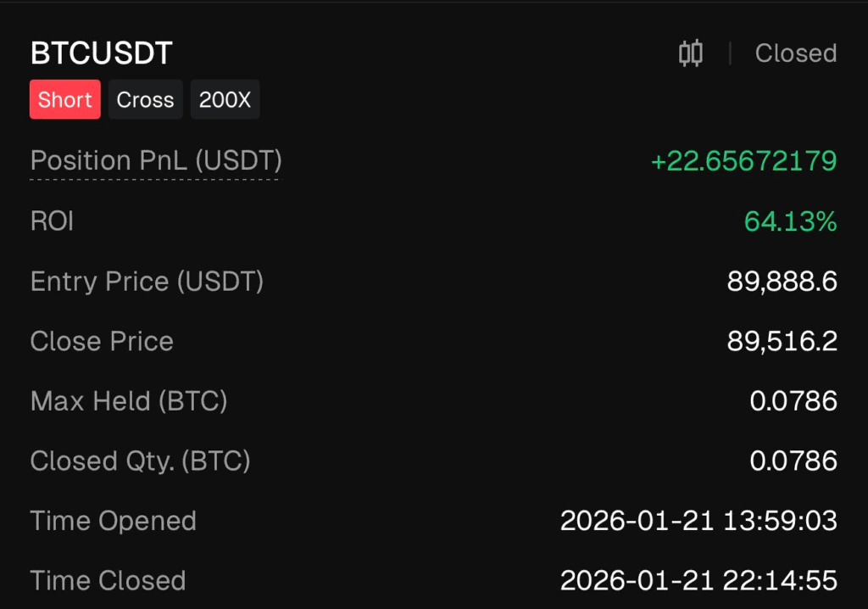Tap the 200X leverage badge
Image resolution: width=868 pixels, height=609 pixels.
225,99
